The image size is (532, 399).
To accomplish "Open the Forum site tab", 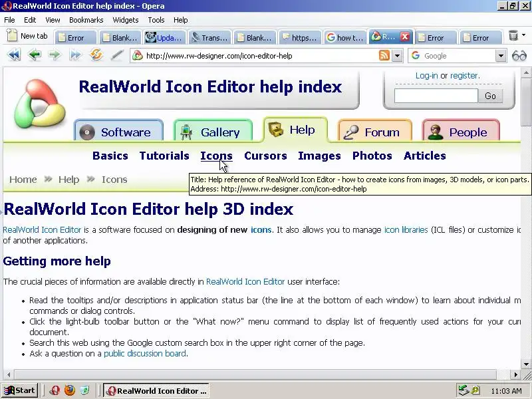I will coord(374,131).
